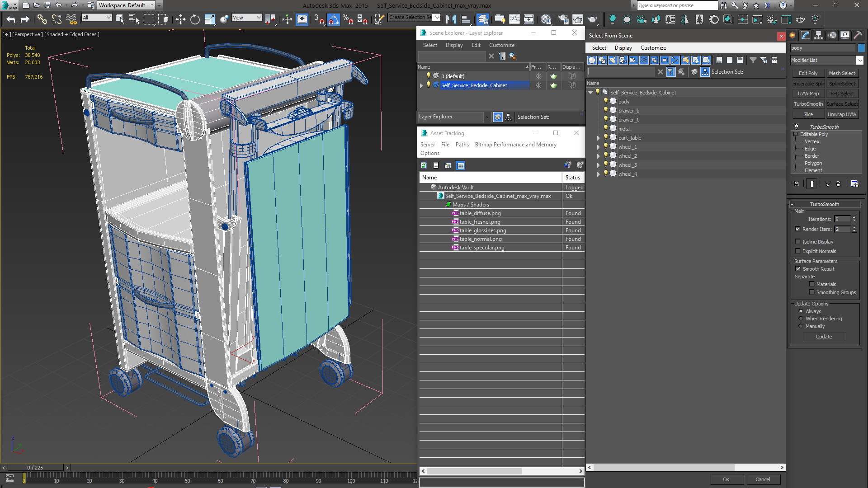Refresh the Asset Tracking list

[x=424, y=165]
